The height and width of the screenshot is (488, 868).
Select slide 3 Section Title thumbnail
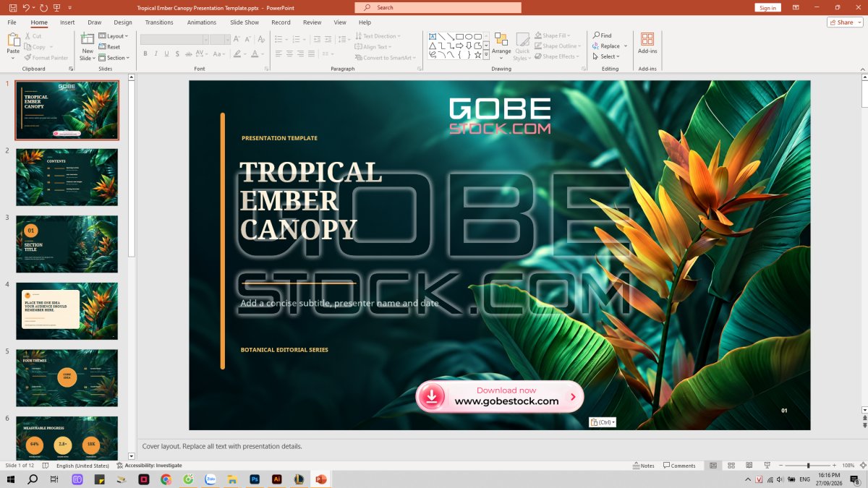coord(67,244)
